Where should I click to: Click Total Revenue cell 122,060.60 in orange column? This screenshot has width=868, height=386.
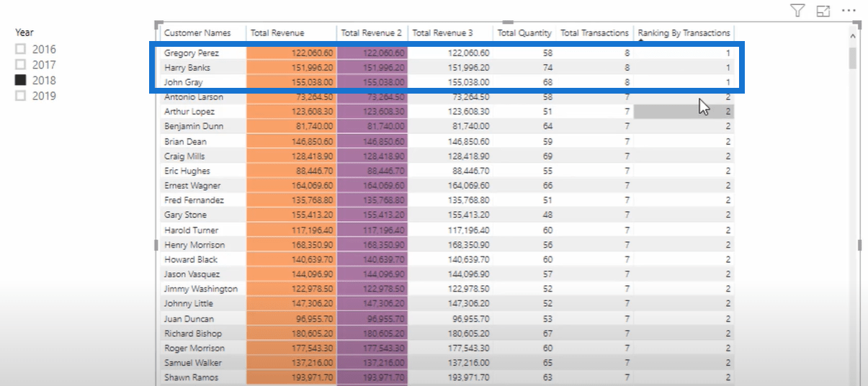pos(292,53)
